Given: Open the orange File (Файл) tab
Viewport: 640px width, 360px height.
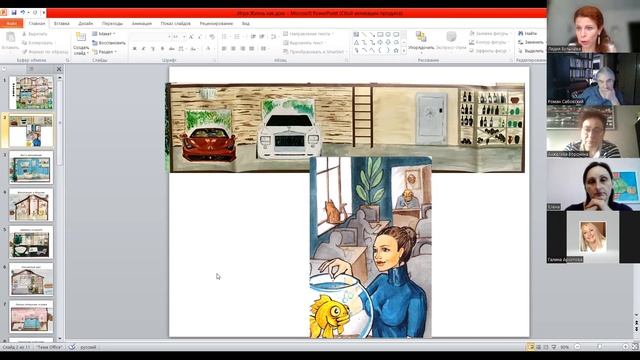Looking at the screenshot, I should click(12, 23).
